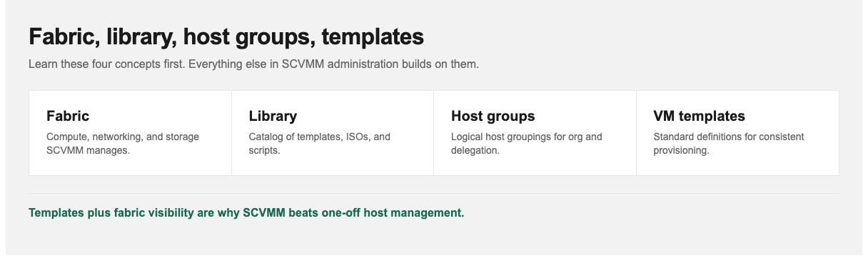This screenshot has height=261, width=868.
Task: Select the VM templates card
Action: (x=737, y=133)
